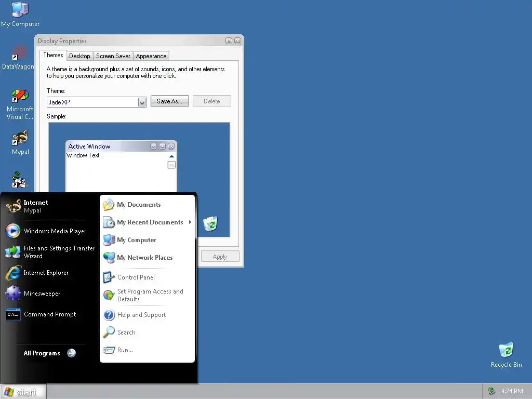The image size is (532, 399).
Task: Close the Display Properties dialog
Action: coord(238,41)
